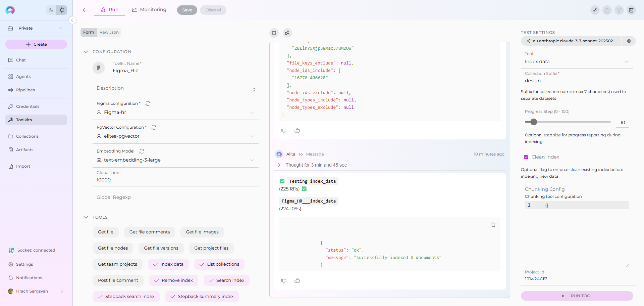This screenshot has width=644, height=306.
Task: Click the clear chat broom icon
Action: tap(287, 33)
